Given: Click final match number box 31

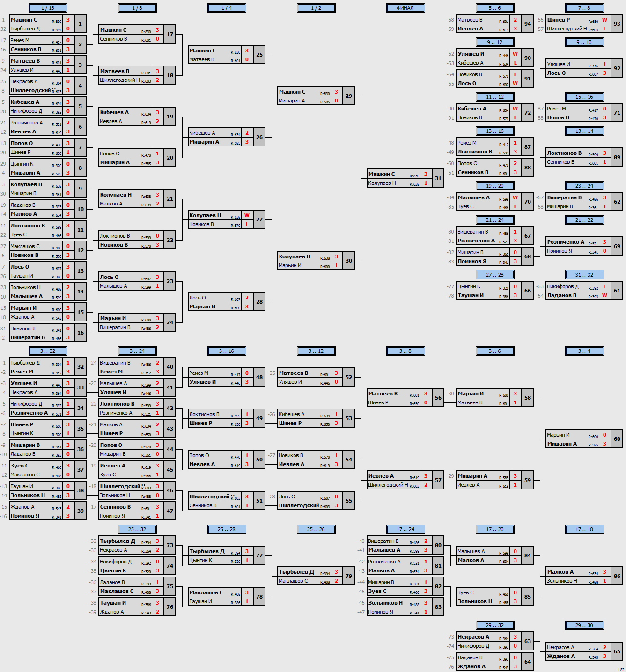Looking at the screenshot, I should click(x=438, y=178).
